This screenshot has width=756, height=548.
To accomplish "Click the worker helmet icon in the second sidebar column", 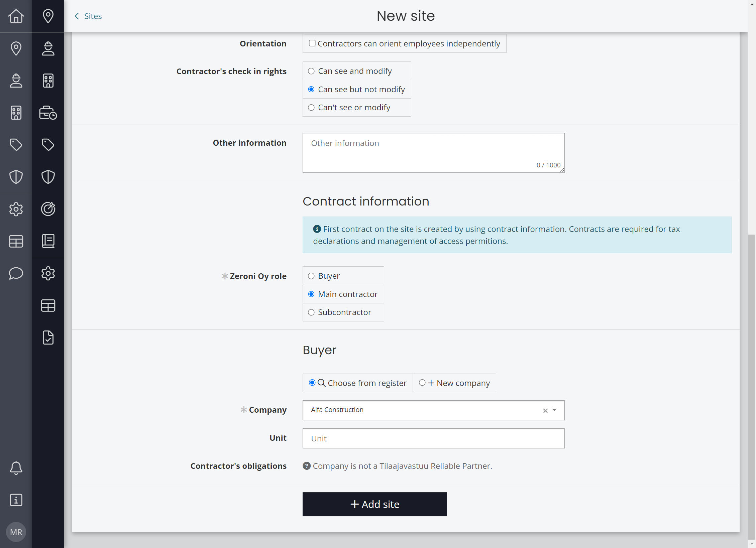I will click(48, 48).
